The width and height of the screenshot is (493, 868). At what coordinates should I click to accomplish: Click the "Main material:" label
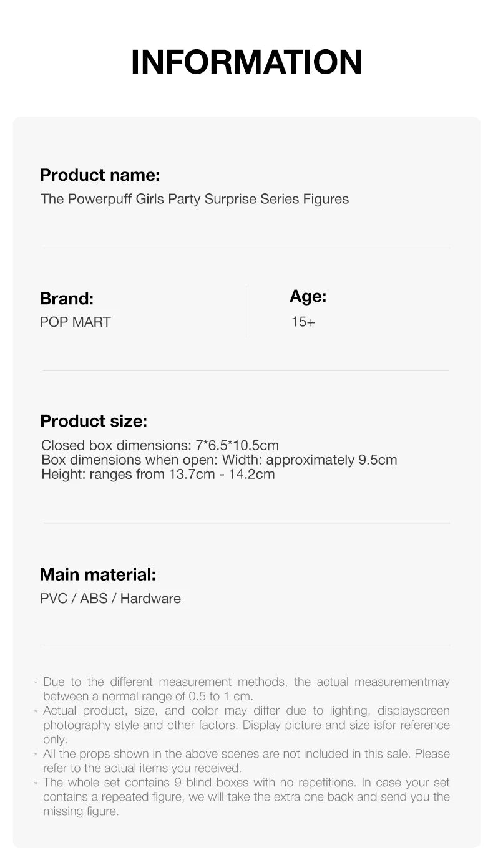[98, 574]
